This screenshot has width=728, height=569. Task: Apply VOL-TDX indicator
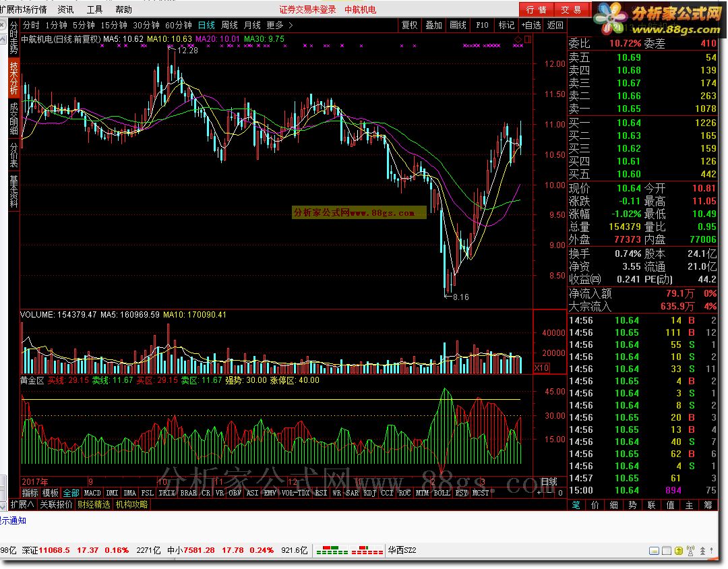click(296, 493)
